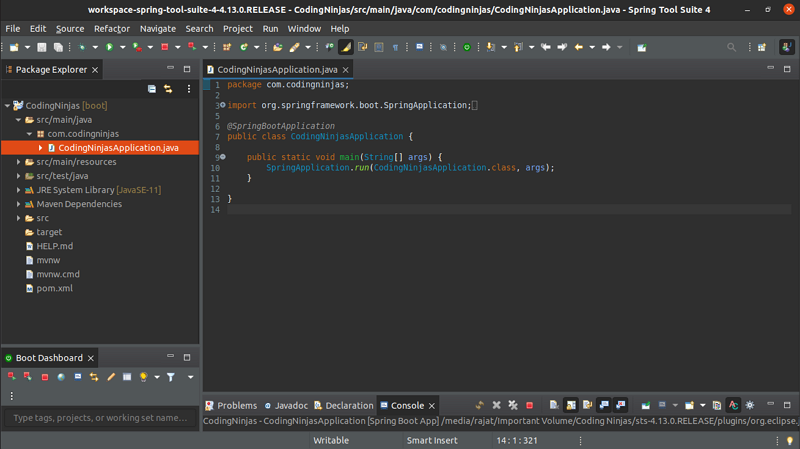Toggle console Scroll Lock icon
Image resolution: width=800 pixels, height=449 pixels.
(571, 406)
